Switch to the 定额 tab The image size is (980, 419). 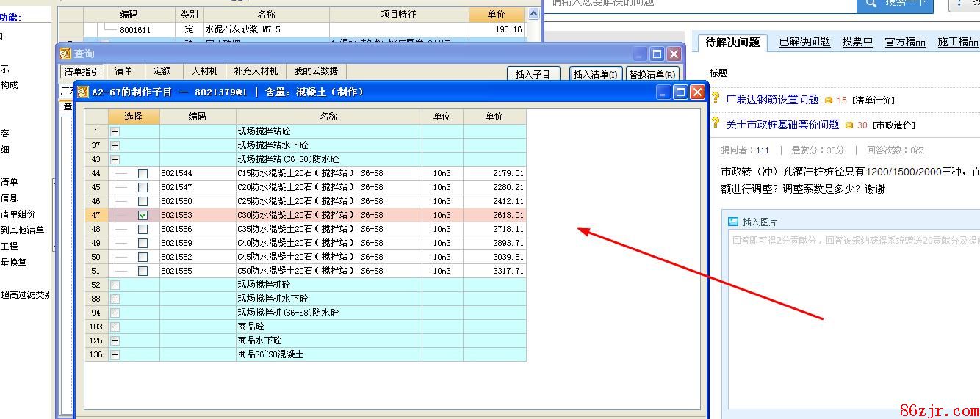click(162, 71)
